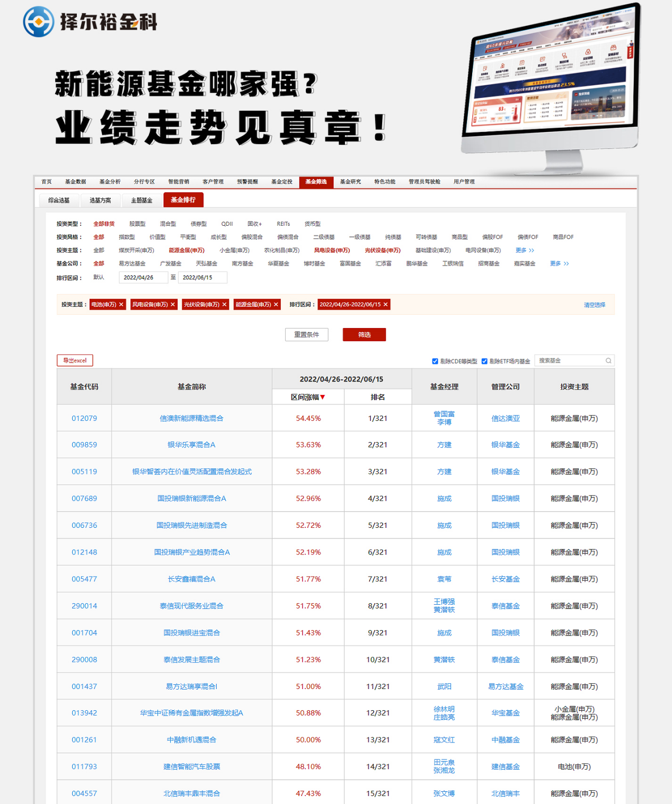Click the 排名 column header
672x804 pixels.
point(378,397)
